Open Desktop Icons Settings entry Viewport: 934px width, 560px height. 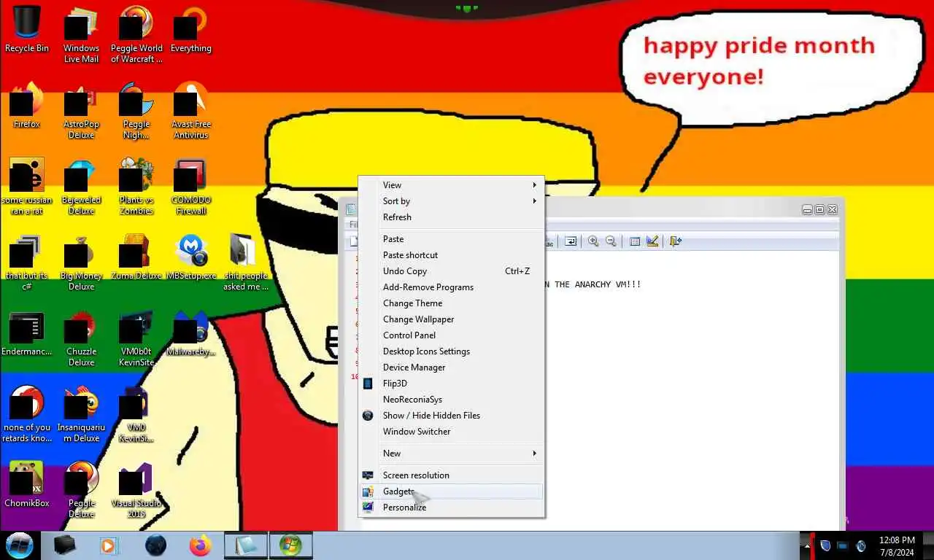[x=452, y=351]
